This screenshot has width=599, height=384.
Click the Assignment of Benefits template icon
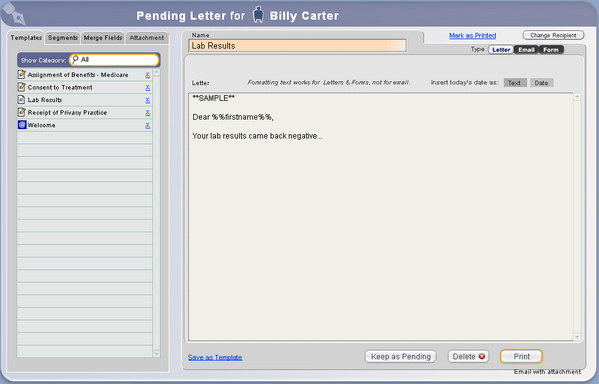[22, 75]
